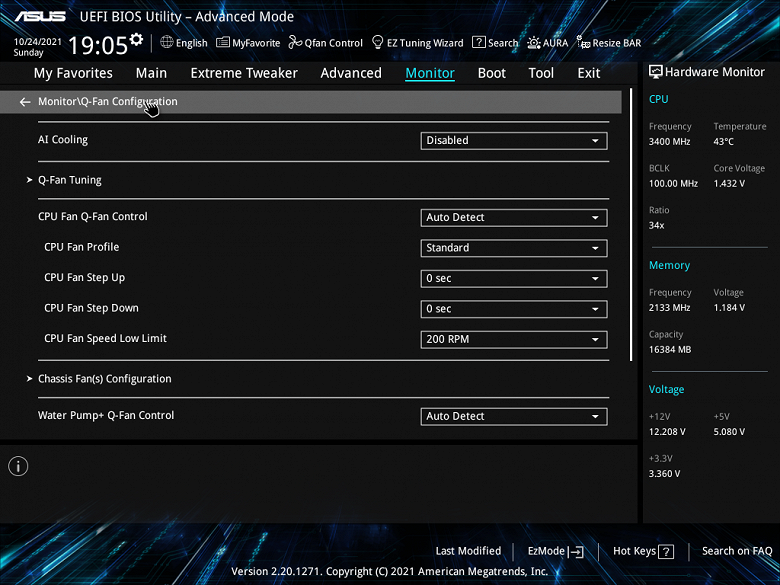780x585 pixels.
Task: Open AI Cooling dropdown
Action: tap(514, 141)
